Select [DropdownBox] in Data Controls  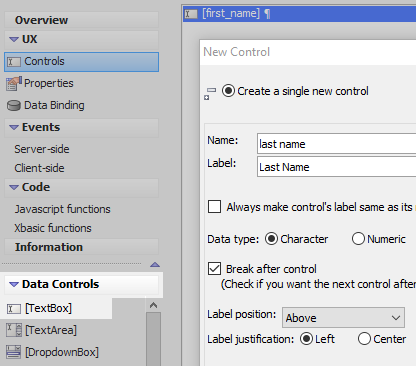62,352
